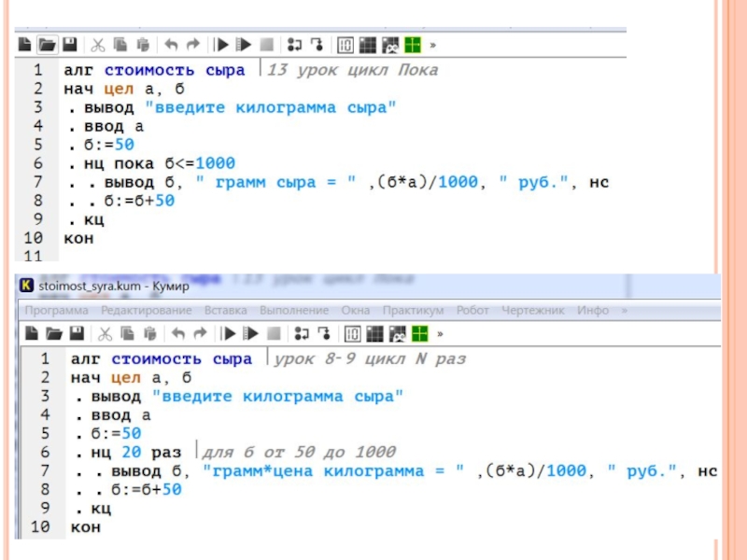This screenshot has width=747, height=560.
Task: Click string " грамм сыра = "
Action: coord(275,182)
